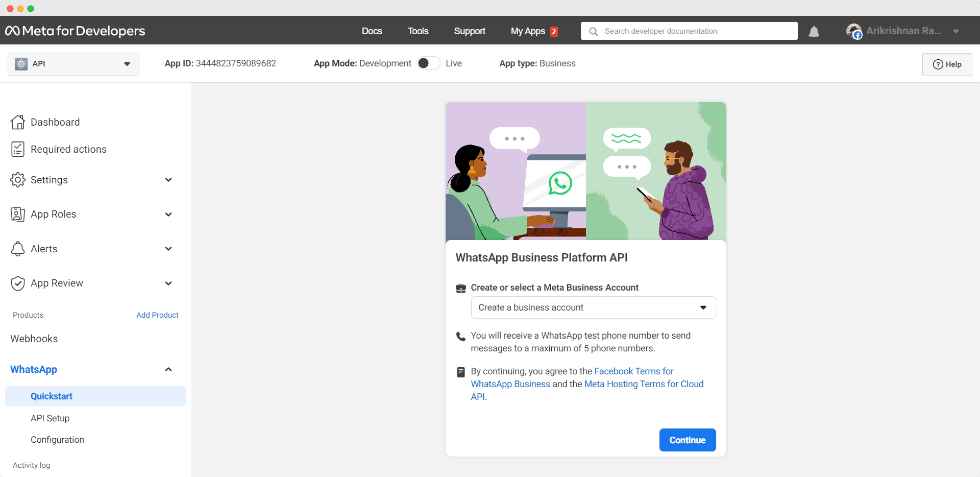Expand the Settings section chevron
This screenshot has width=980, height=477.
pos(168,180)
